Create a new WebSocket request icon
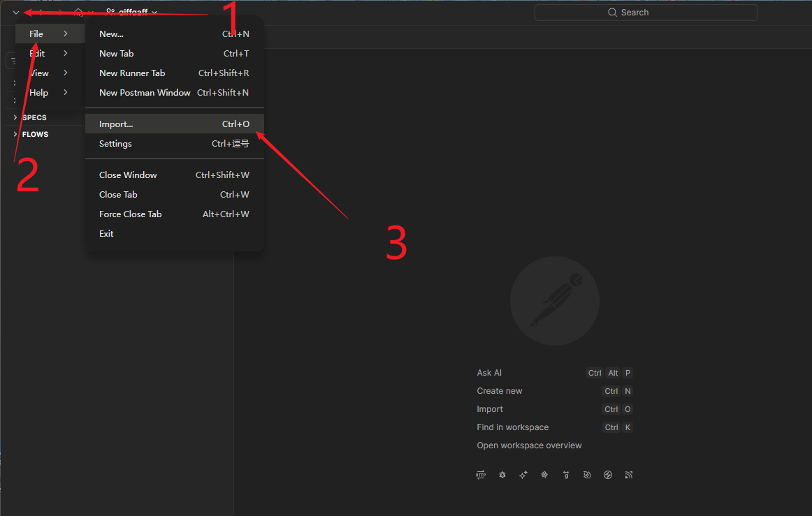812x516 pixels. coord(587,475)
